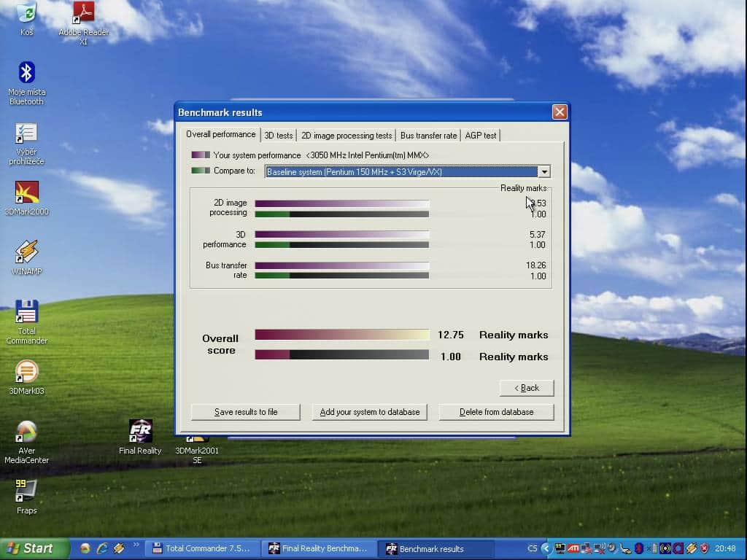
Task: Select the 3DMark2001 SE desktop icon
Action: coord(197,449)
